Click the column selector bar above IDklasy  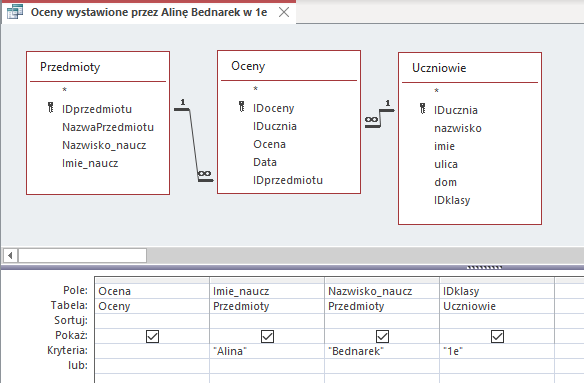click(x=497, y=280)
